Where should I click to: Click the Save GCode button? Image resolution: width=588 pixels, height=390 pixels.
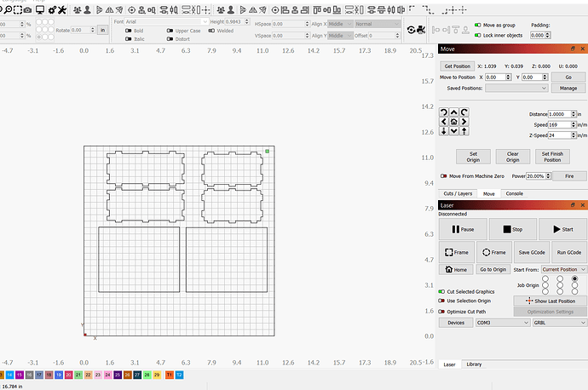(532, 253)
